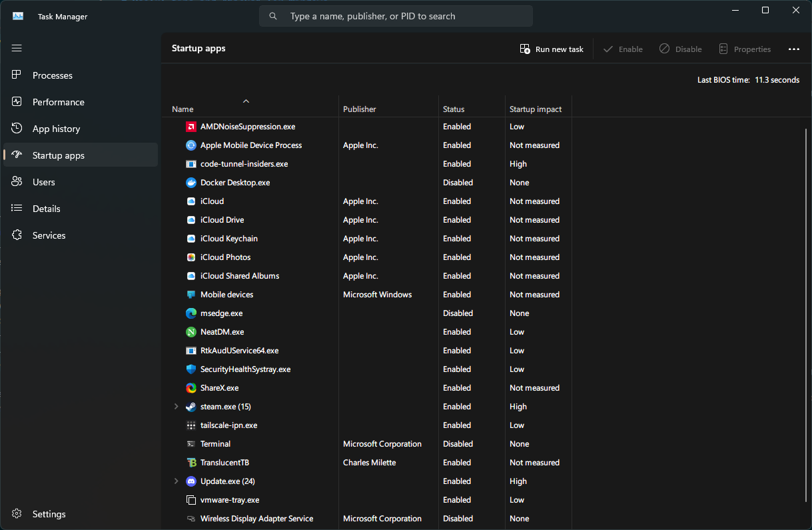Click the TranslucentTB icon
Image resolution: width=812 pixels, height=530 pixels.
tap(191, 463)
